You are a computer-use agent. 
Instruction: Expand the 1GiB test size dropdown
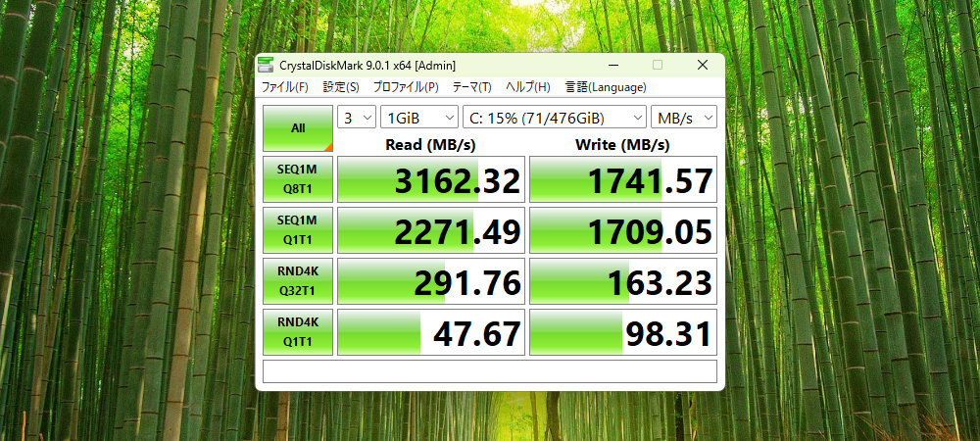coord(419,118)
